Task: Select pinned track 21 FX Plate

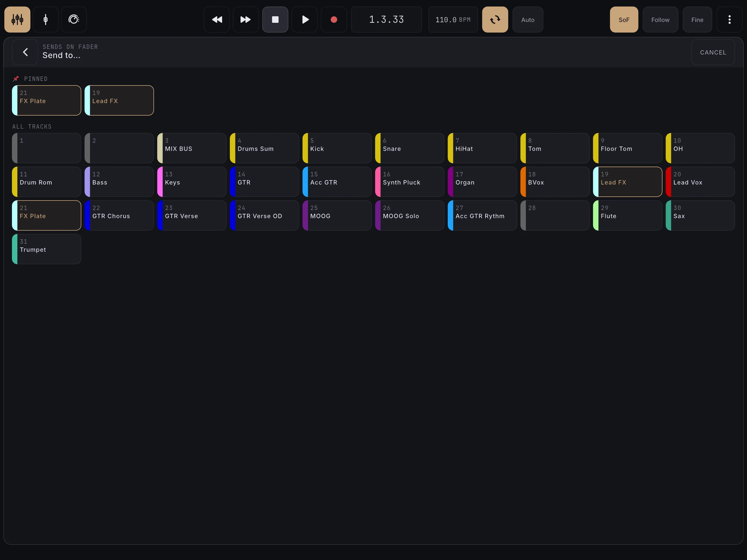Action: 47,100
